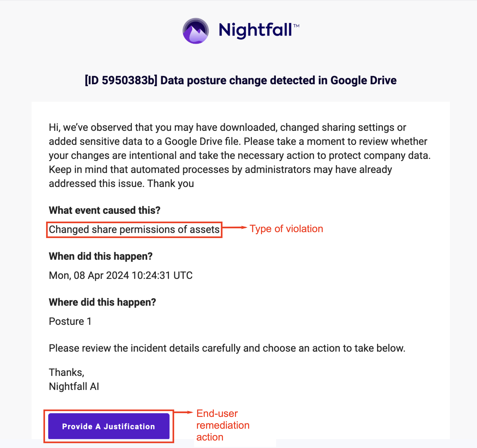Click the "Please review the incident details" line
Screen dimensions: 477x448
tap(227, 348)
